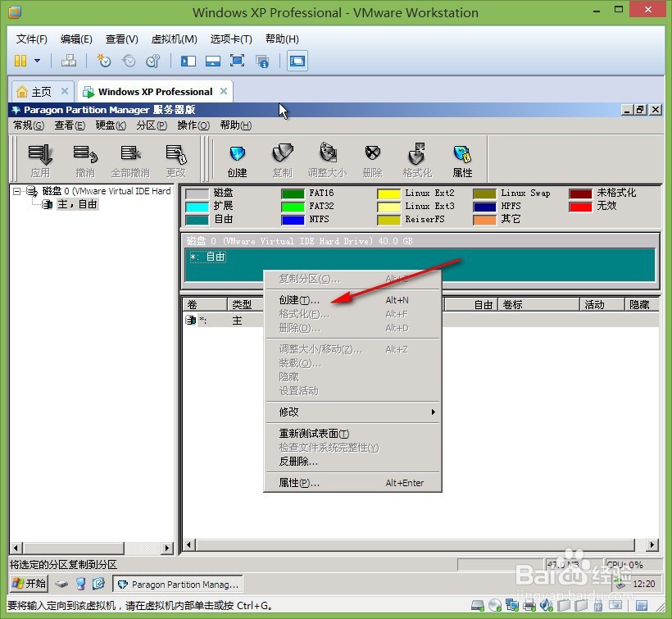The width and height of the screenshot is (672, 619).
Task: Click the VMware hard disk status icon
Action: point(478,606)
